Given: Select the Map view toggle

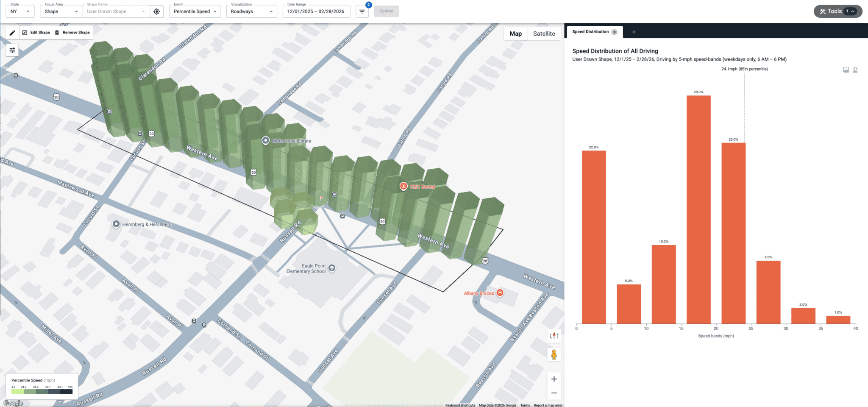Looking at the screenshot, I should click(515, 34).
